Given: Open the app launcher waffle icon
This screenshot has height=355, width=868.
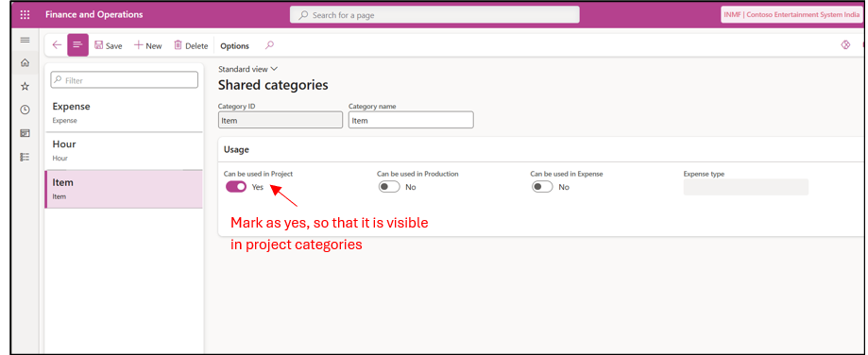Looking at the screenshot, I should tap(25, 15).
